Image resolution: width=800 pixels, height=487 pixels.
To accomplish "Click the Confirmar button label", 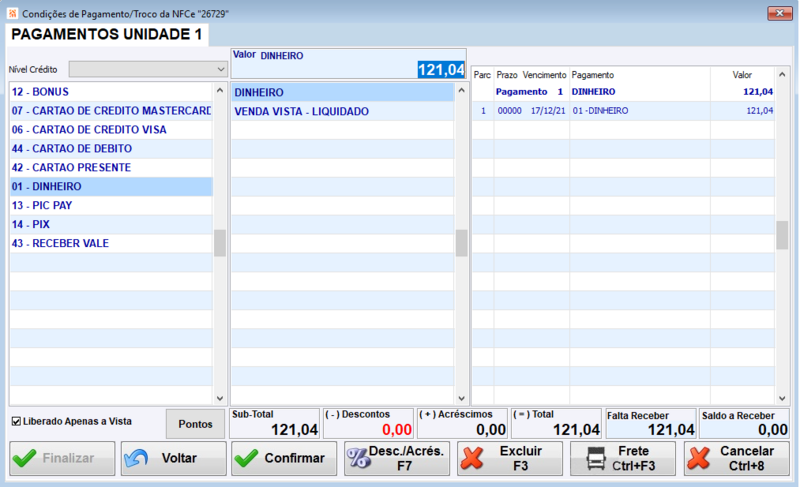I will [x=294, y=458].
